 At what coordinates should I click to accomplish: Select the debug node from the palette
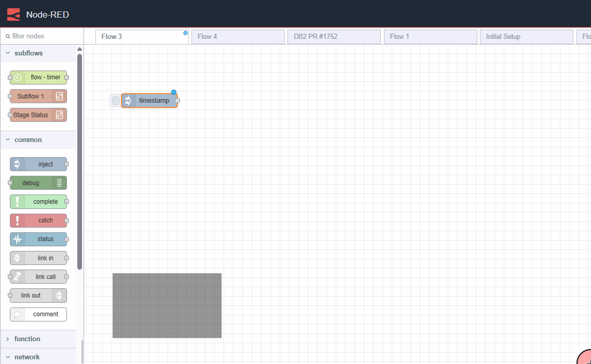[x=38, y=183]
